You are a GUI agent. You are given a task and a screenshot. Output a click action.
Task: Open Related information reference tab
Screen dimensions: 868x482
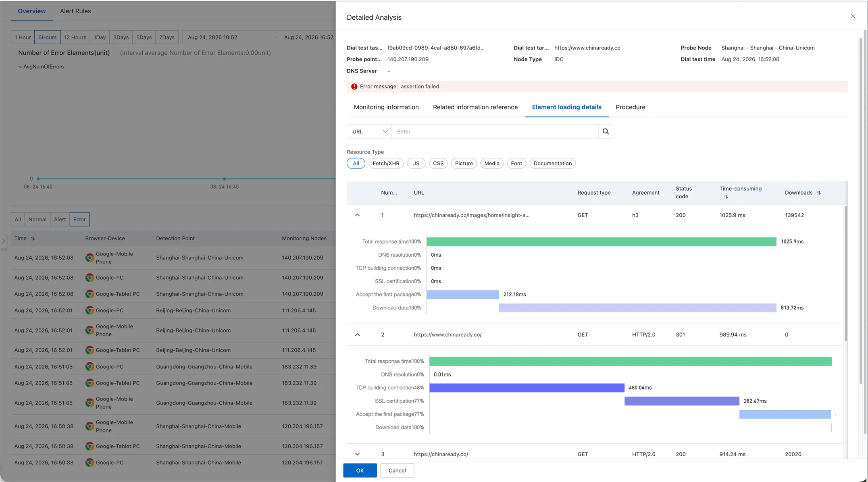click(475, 107)
